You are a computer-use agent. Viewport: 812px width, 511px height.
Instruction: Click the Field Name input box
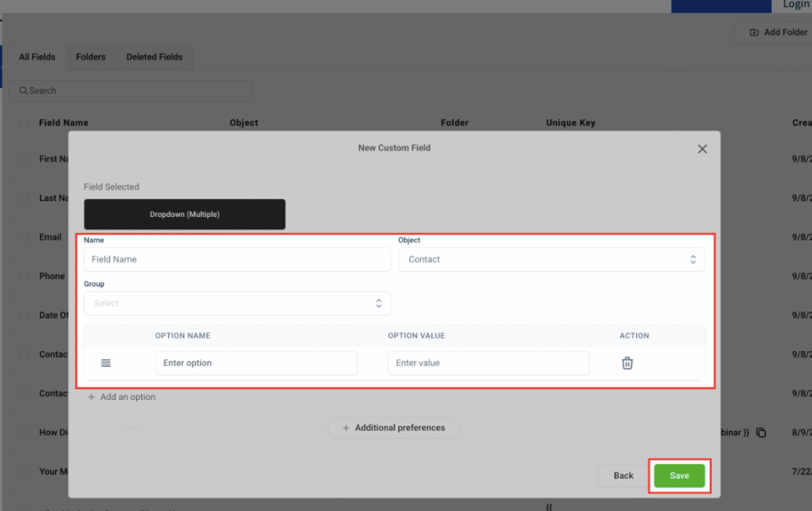[237, 260]
